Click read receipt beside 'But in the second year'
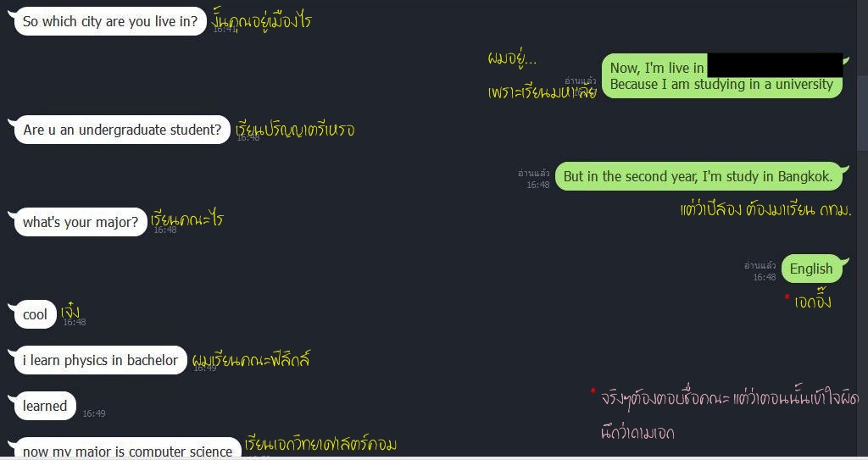The width and height of the screenshot is (868, 460). point(534,174)
